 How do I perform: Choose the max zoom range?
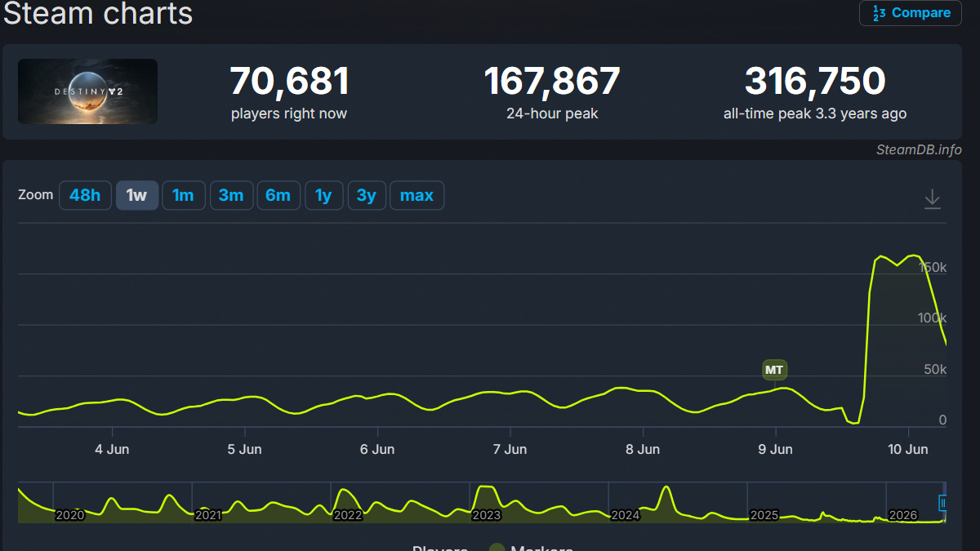416,195
